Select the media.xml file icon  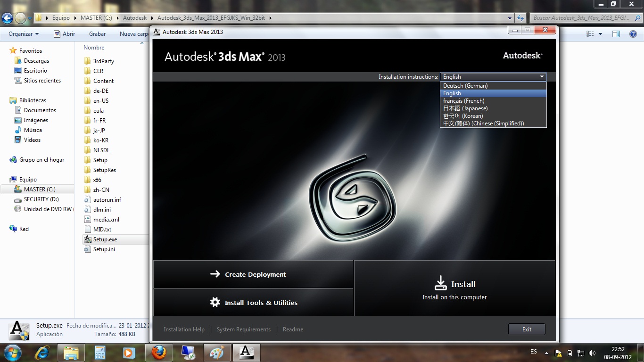87,219
